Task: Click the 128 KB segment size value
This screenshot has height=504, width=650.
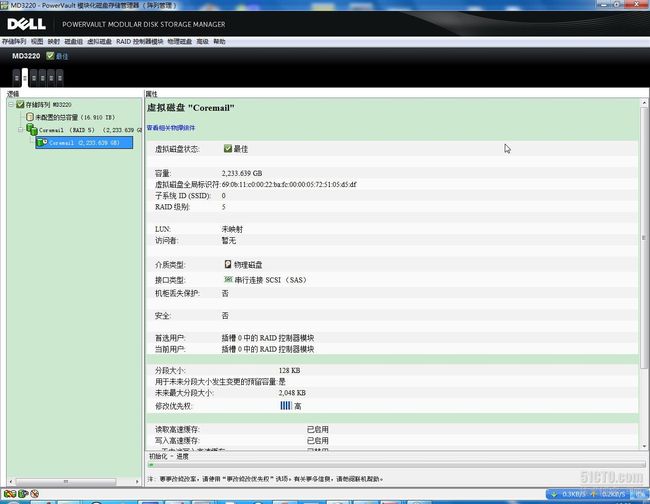Action: tap(289, 371)
